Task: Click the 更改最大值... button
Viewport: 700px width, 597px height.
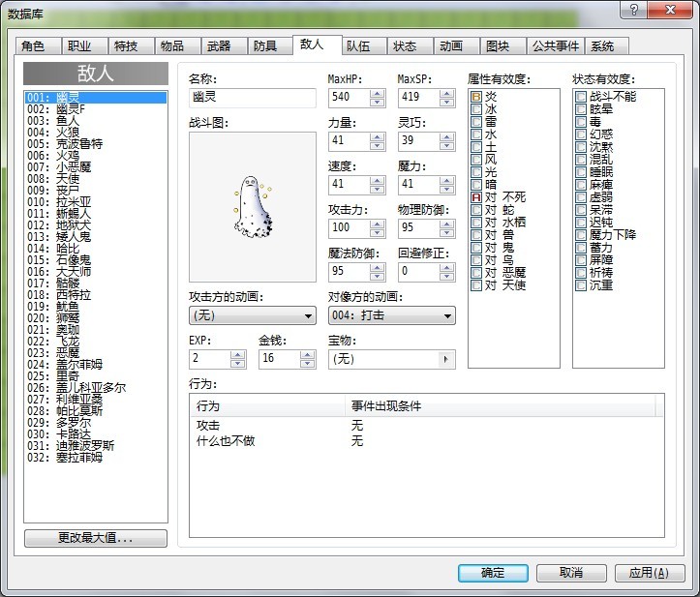Action: (x=96, y=538)
